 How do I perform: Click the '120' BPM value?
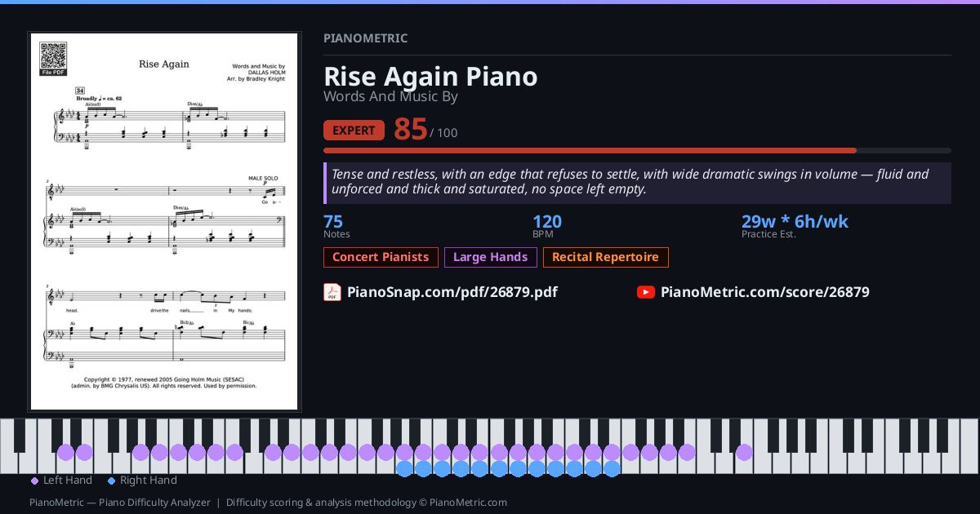[x=547, y=222]
